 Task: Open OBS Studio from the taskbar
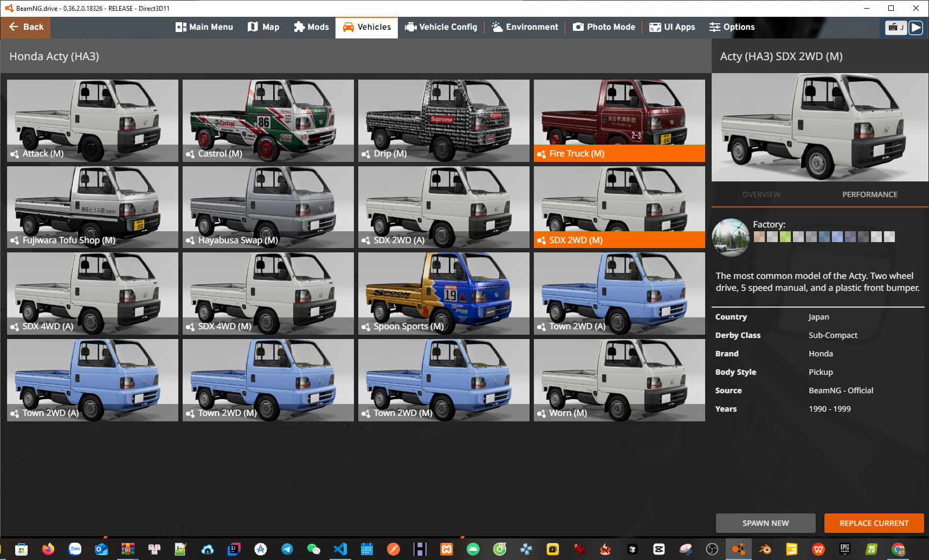(712, 549)
